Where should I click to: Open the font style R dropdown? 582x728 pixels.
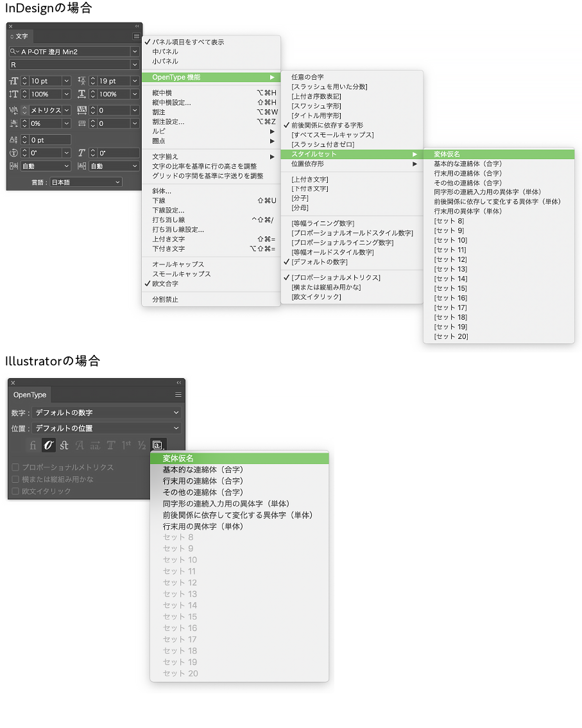tap(135, 65)
